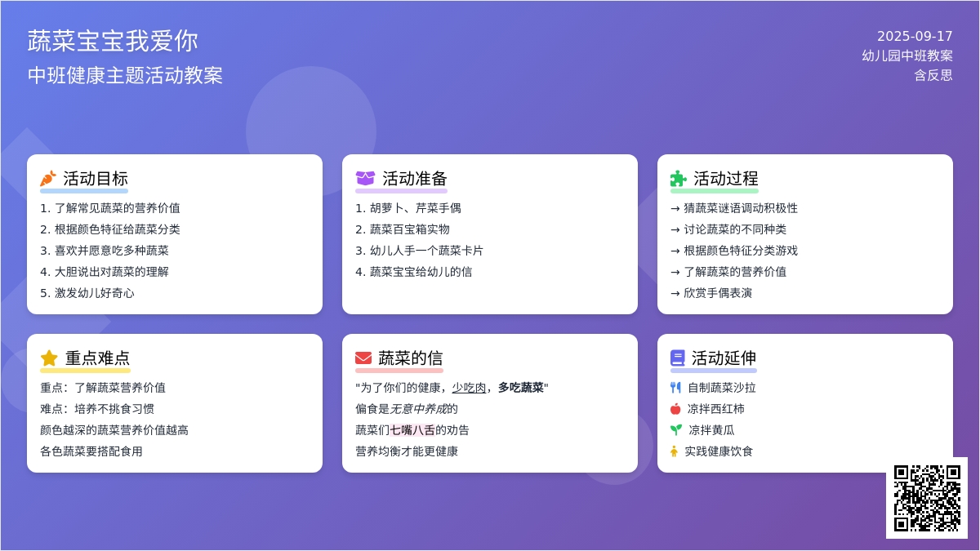This screenshot has height=551, width=980.
Task: Click the yellow star icon beside 重点难点
Action: point(49,358)
